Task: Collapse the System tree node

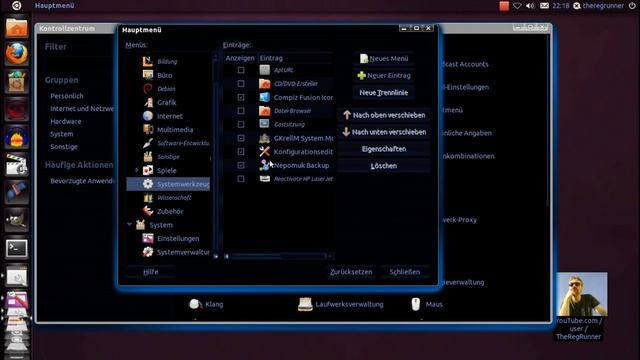Action: [129, 224]
